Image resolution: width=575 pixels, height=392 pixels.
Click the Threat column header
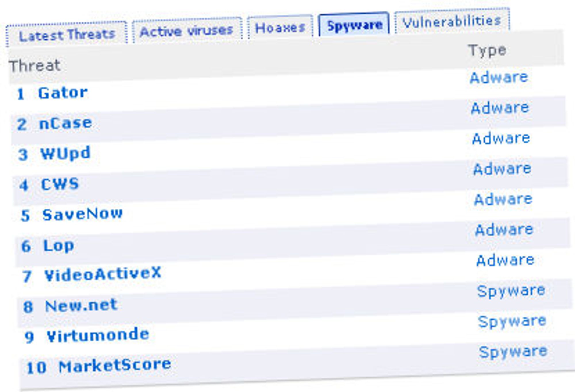pos(35,66)
